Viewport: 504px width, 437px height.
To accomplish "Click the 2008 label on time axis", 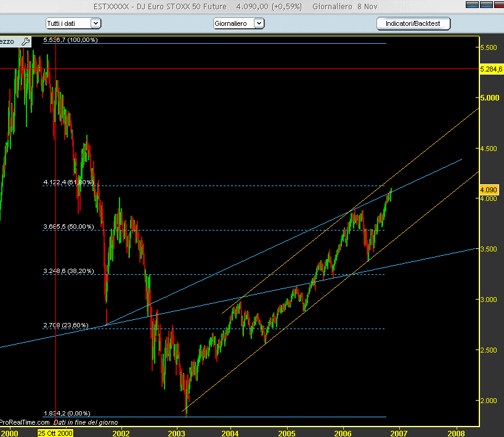I will 456,433.
